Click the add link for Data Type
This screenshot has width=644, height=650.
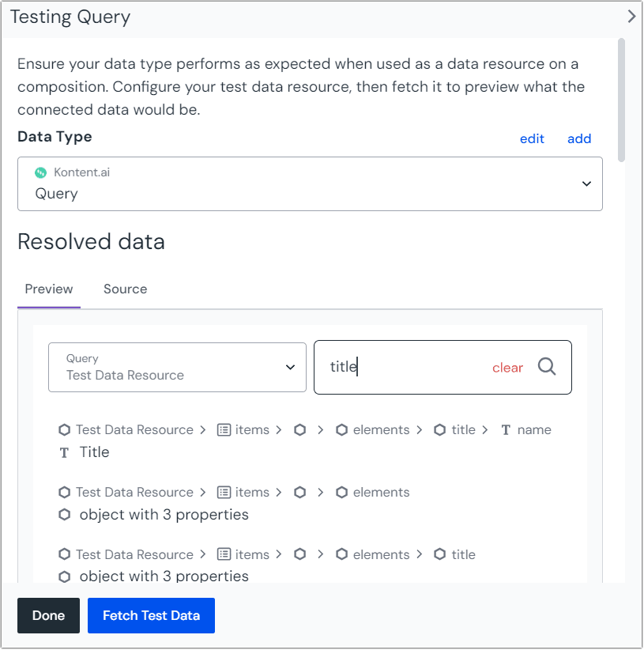[x=579, y=138]
